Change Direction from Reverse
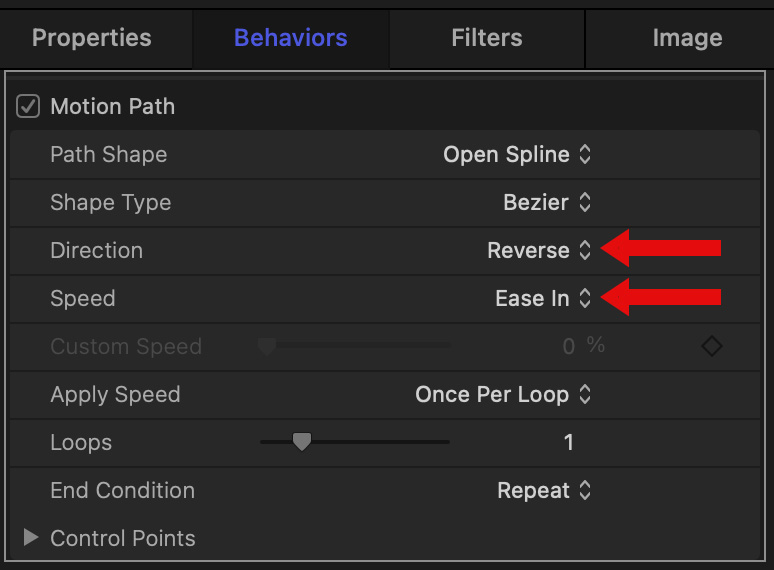The image size is (774, 570). click(x=539, y=251)
